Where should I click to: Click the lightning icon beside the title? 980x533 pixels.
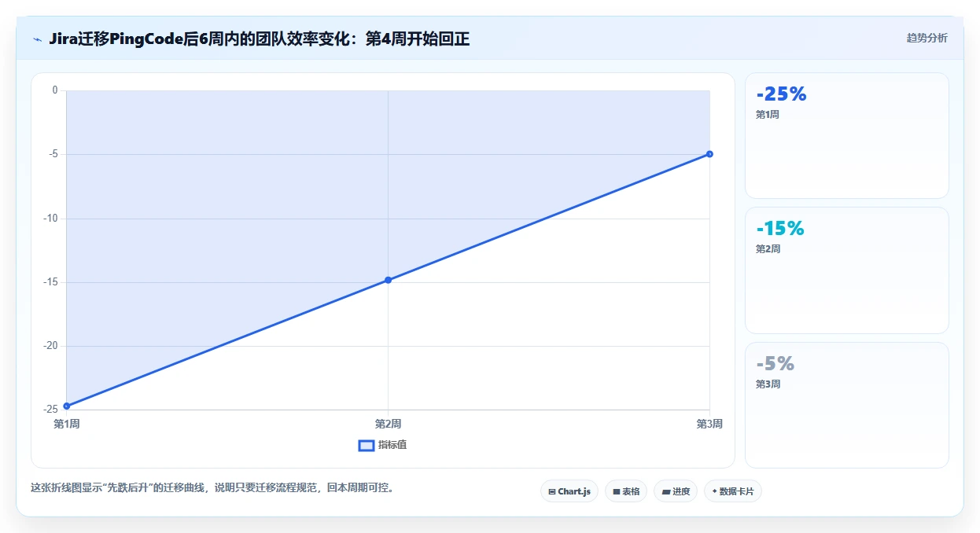tap(37, 39)
